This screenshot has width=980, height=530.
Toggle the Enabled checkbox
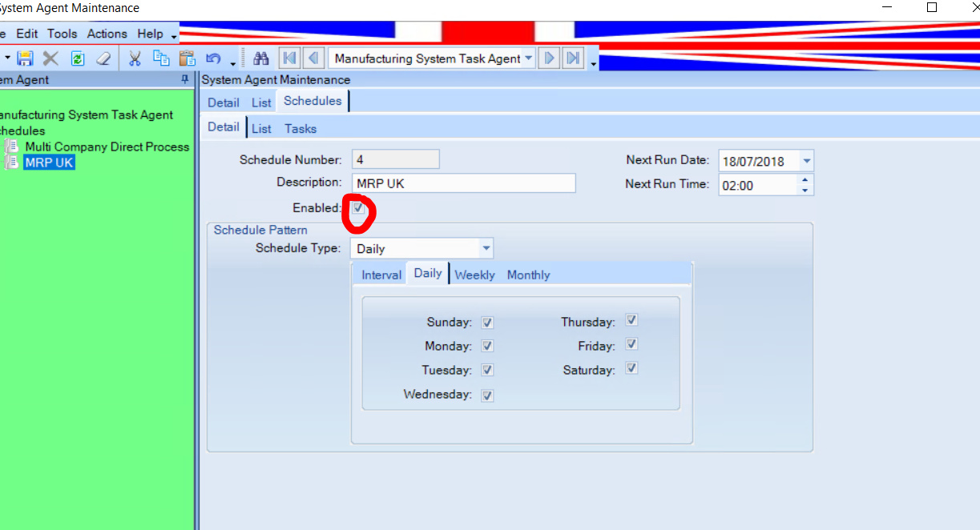(x=358, y=207)
